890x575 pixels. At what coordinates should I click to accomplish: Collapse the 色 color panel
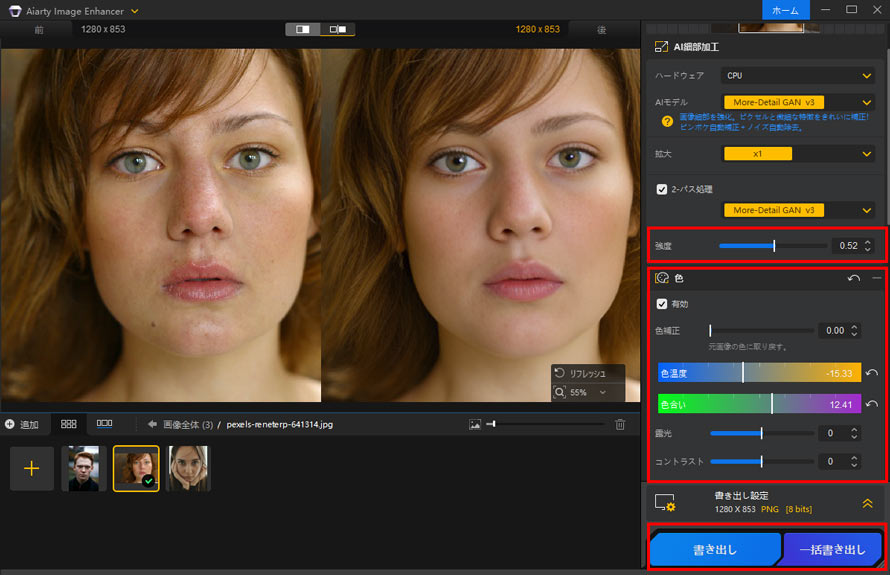point(877,278)
